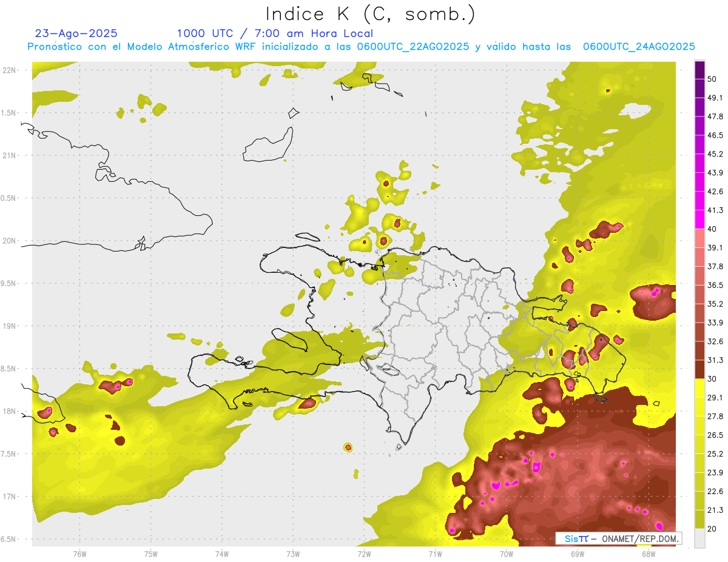728x562 pixels.
Task: Click the colorbar label "43.9"
Action: pyautogui.click(x=715, y=173)
